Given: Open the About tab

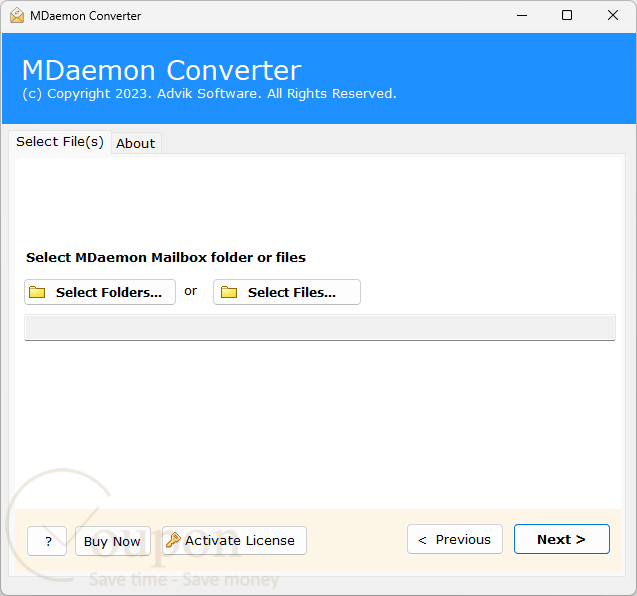Looking at the screenshot, I should pyautogui.click(x=136, y=143).
